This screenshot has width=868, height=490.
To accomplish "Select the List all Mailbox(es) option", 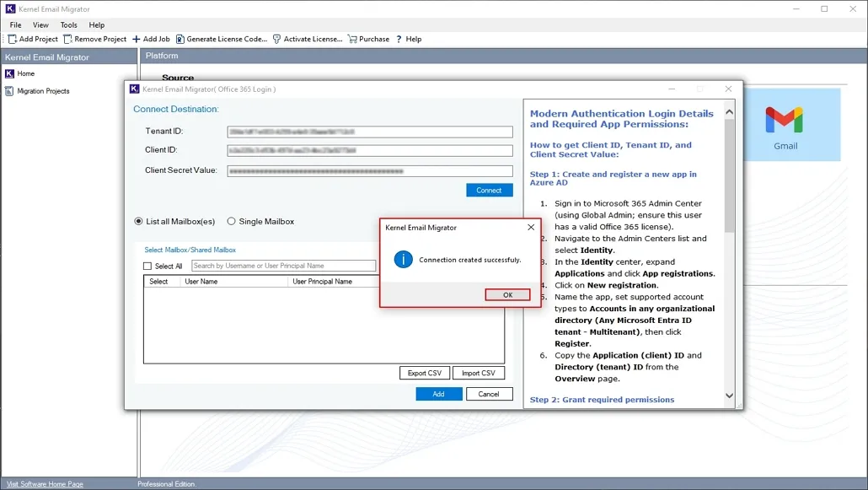I will pos(137,221).
